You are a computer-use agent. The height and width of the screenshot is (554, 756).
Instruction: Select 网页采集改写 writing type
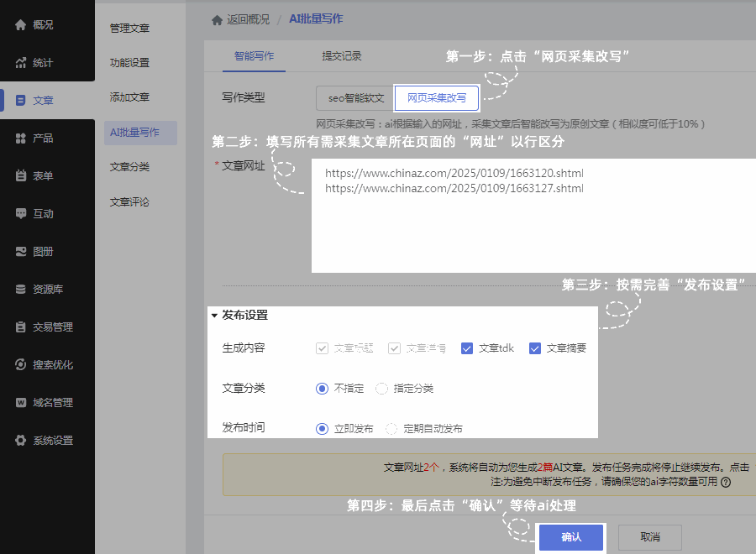click(437, 98)
